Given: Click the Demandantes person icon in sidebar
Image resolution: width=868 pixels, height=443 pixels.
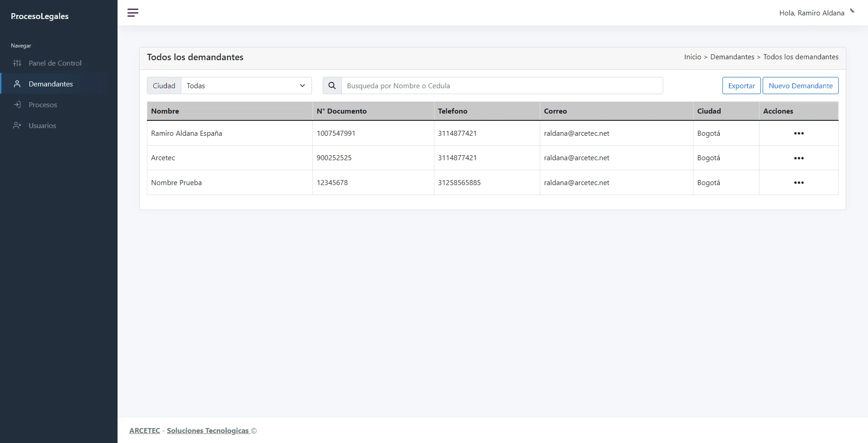Looking at the screenshot, I should [x=17, y=84].
